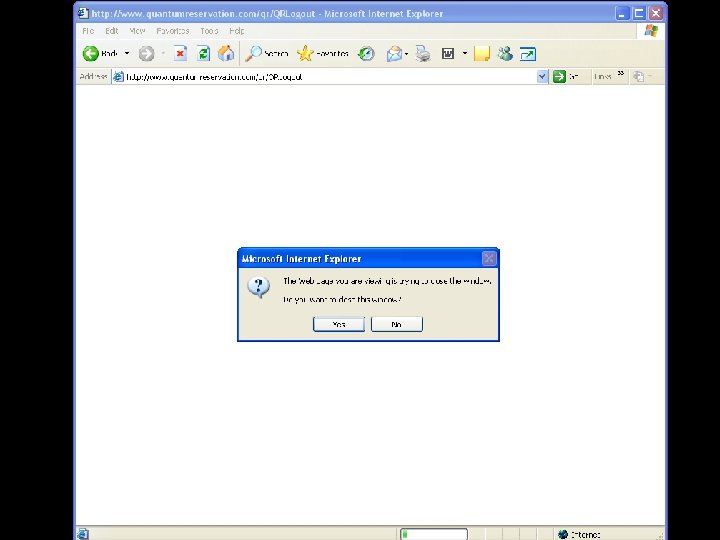Image resolution: width=720 pixels, height=540 pixels.
Task: Go to the Home page icon
Action: [226, 54]
